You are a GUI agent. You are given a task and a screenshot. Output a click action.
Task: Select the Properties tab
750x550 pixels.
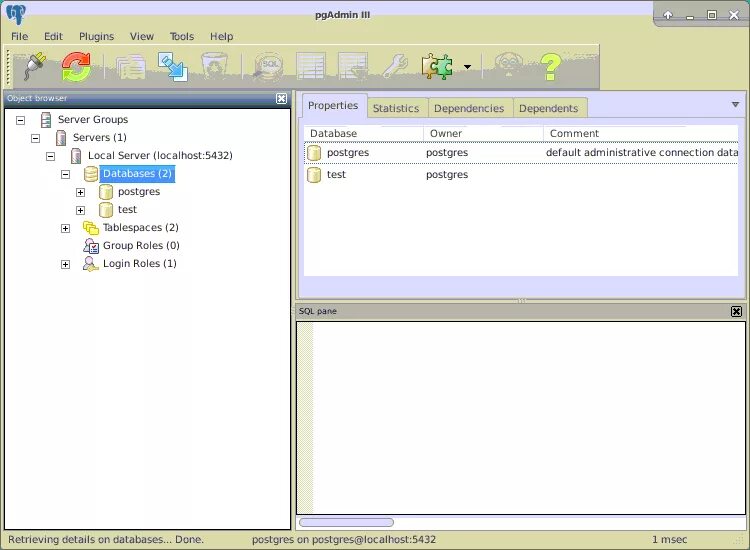(333, 106)
